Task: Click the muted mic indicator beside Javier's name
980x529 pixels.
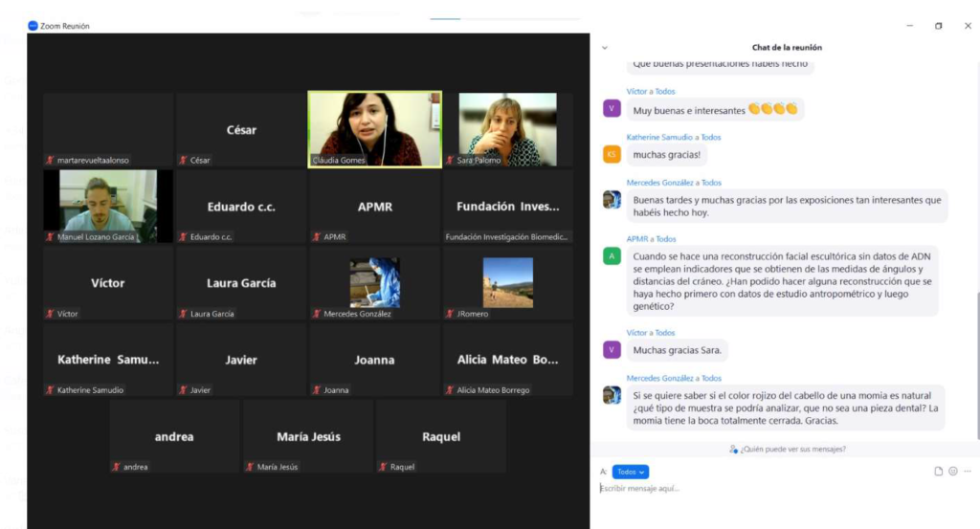Action: pyautogui.click(x=183, y=390)
